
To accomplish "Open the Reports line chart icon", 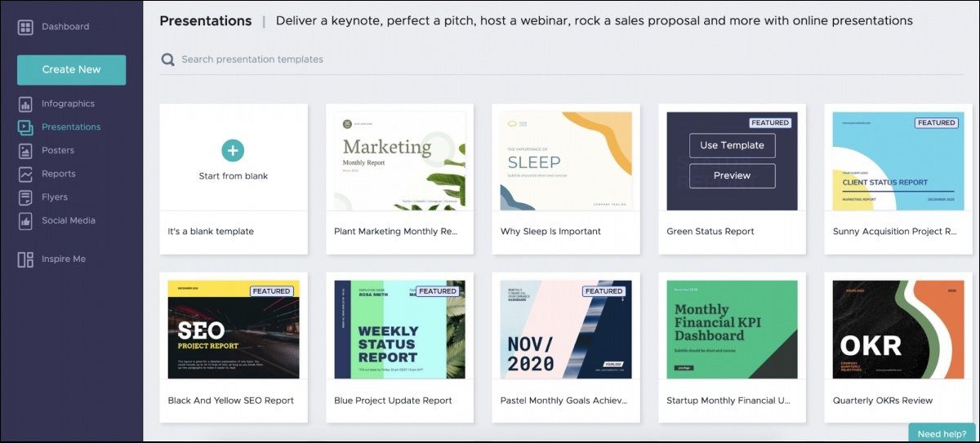I will [25, 174].
